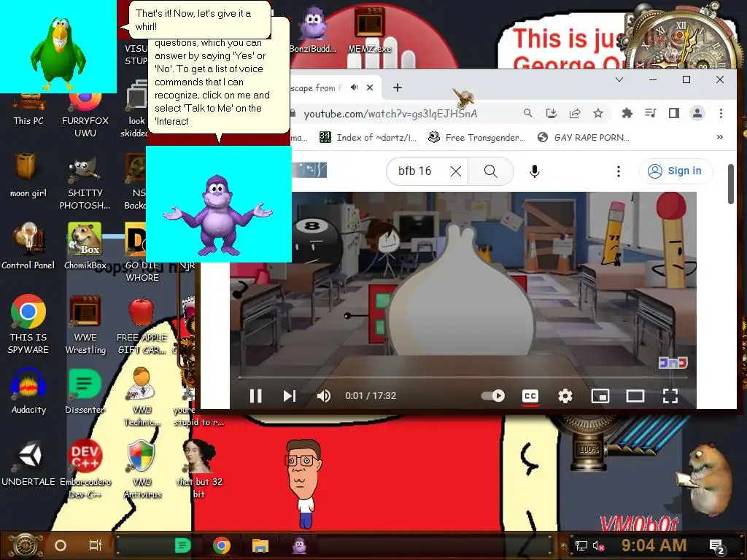The image size is (747, 560).
Task: Open media controls in Chrome toolbar
Action: coord(650,113)
